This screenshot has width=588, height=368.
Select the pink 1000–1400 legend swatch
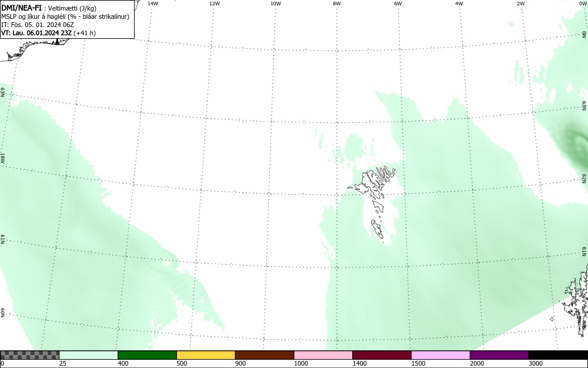[323, 355]
